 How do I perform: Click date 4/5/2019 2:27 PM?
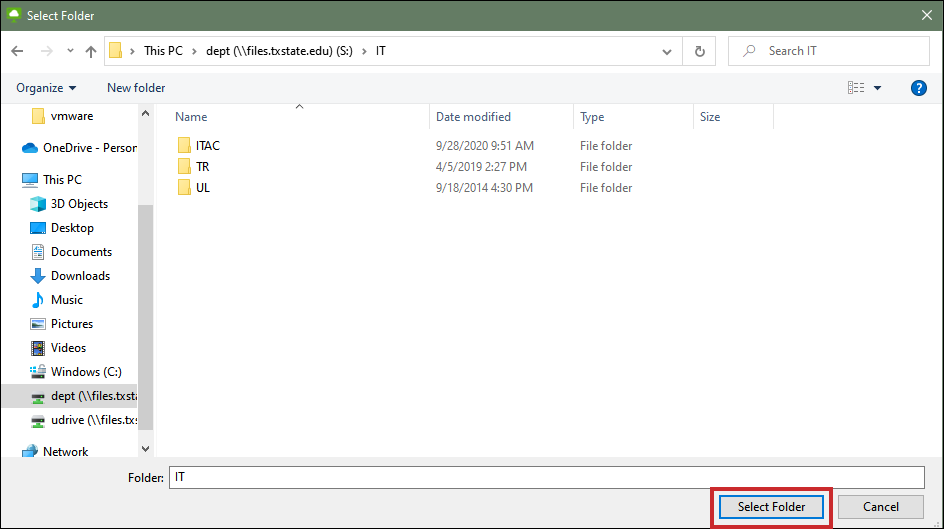pos(481,167)
